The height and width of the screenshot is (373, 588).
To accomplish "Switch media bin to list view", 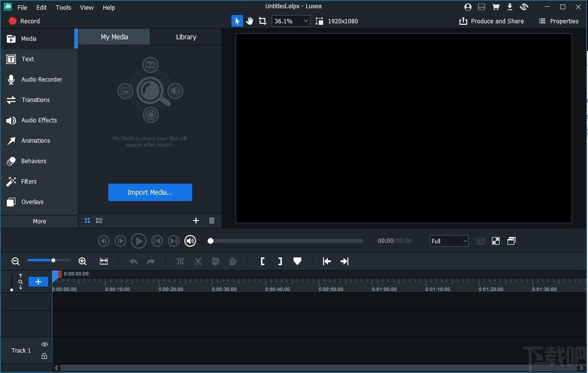I will click(x=99, y=220).
